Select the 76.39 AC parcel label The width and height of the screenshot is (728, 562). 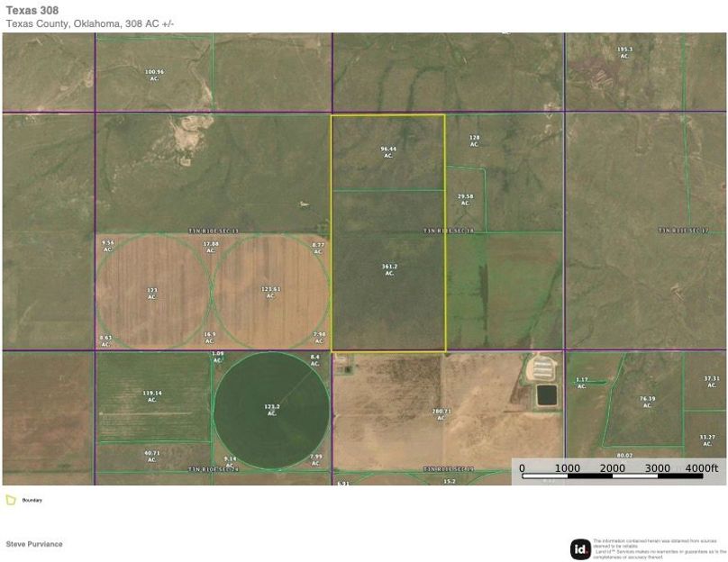(x=647, y=401)
